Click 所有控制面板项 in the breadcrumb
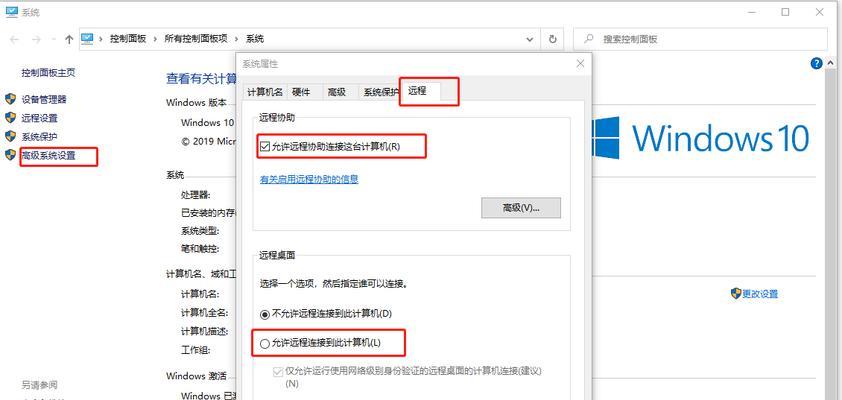 [x=195, y=39]
